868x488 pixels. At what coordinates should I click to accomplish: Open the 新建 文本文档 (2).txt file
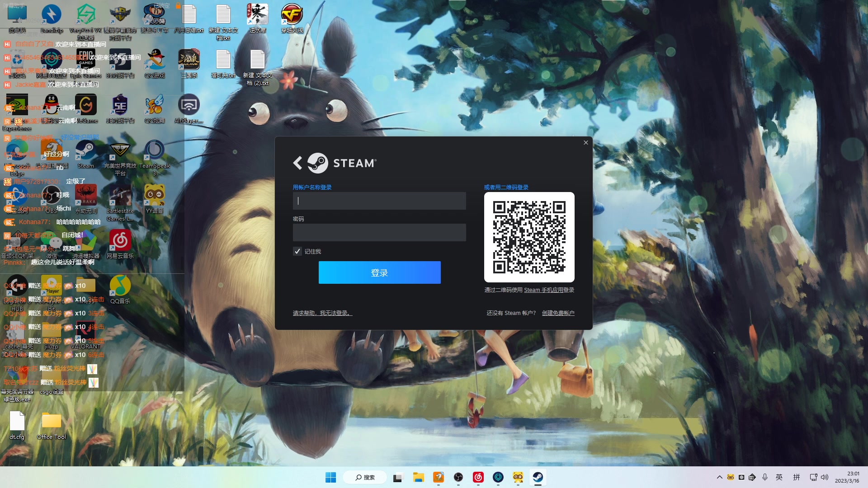pos(258,67)
